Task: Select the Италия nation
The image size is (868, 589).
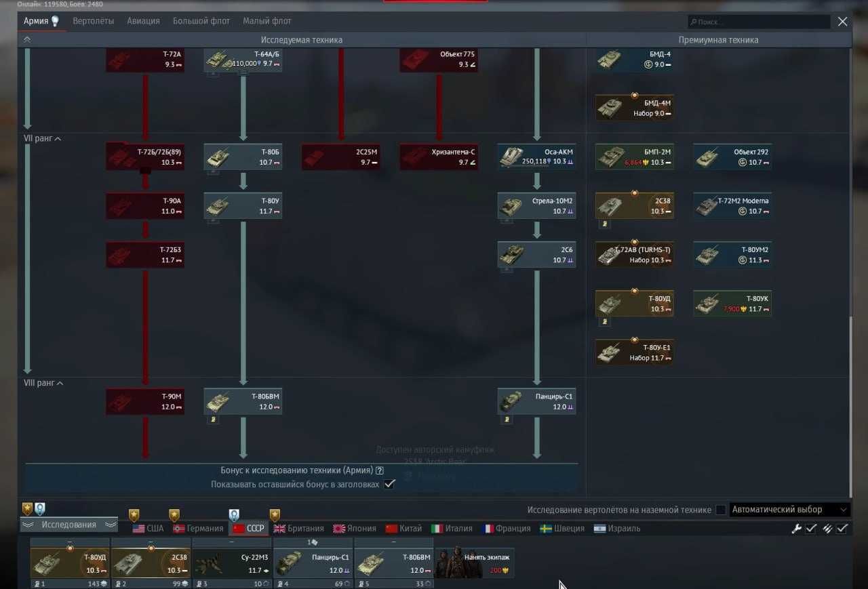Action: coord(452,529)
